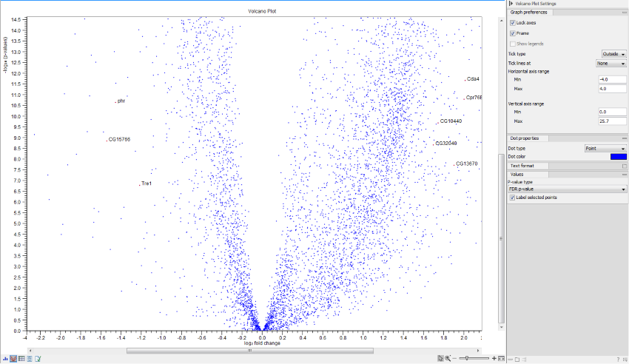Click the Dot properties section header
This screenshot has height=364, width=629.
(527, 138)
